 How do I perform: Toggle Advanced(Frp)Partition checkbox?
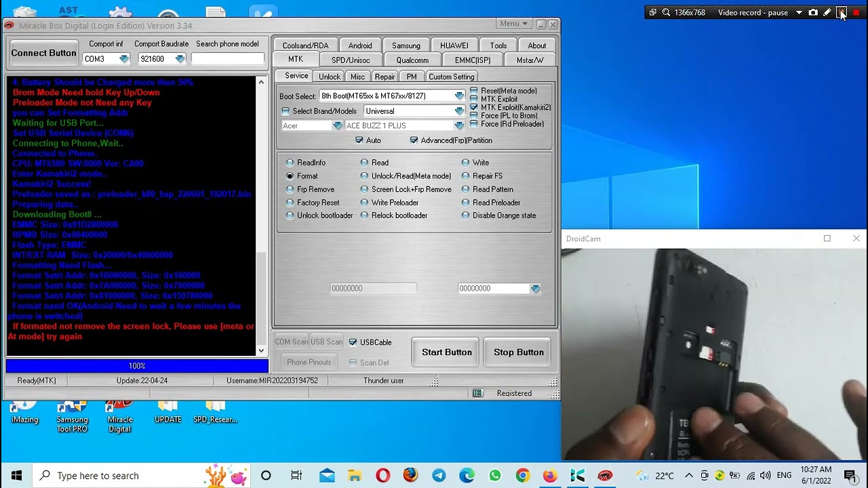coord(414,140)
